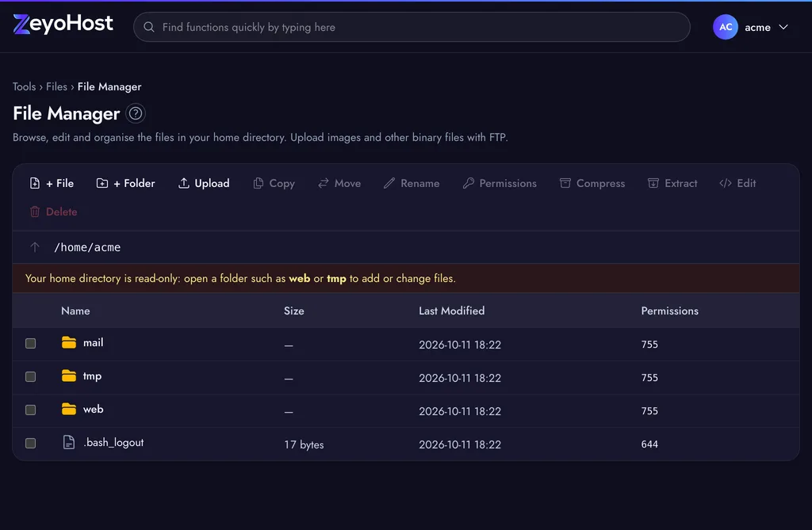812x530 pixels.
Task: Click the File Manager breadcrumb text
Action: click(x=109, y=86)
